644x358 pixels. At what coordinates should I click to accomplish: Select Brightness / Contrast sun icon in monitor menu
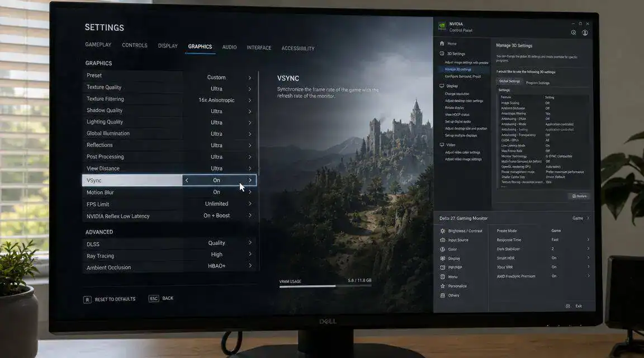443,231
